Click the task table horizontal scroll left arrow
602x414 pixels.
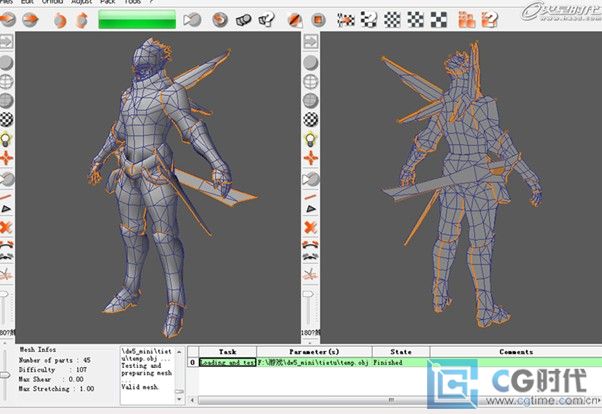coord(193,400)
